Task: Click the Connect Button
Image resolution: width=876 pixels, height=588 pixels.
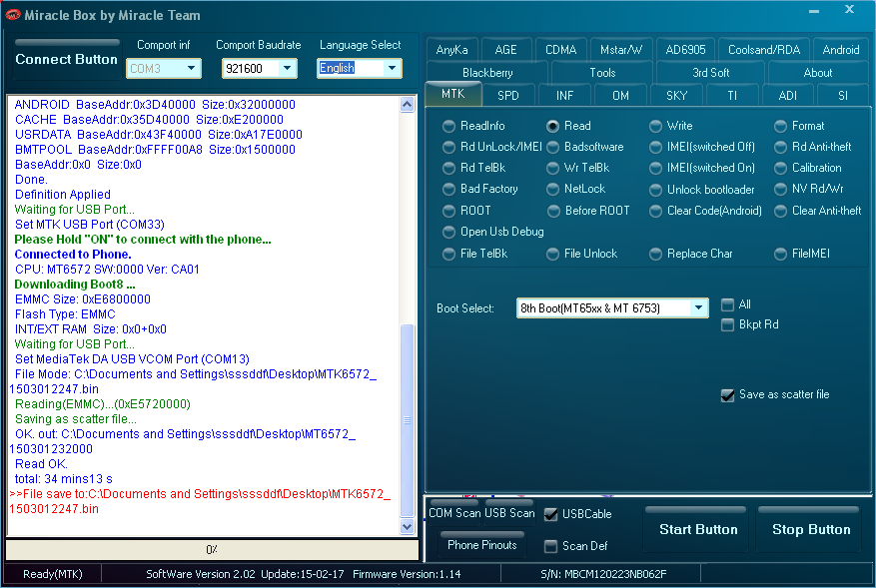Action: (x=67, y=59)
